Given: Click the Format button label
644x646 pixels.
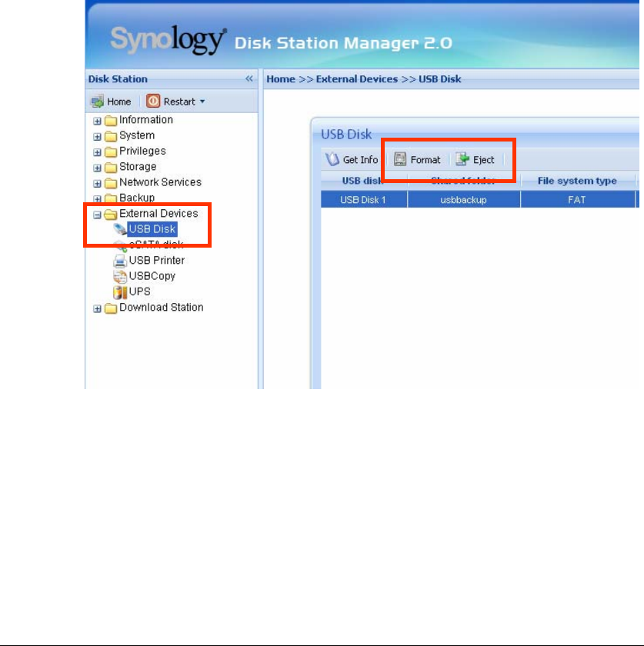Looking at the screenshot, I should pyautogui.click(x=425, y=160).
